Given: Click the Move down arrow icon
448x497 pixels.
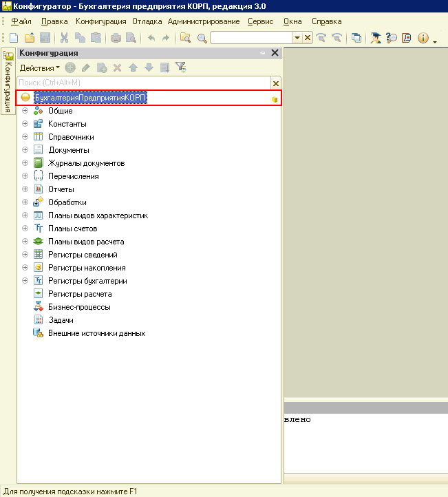Looking at the screenshot, I should [x=149, y=67].
